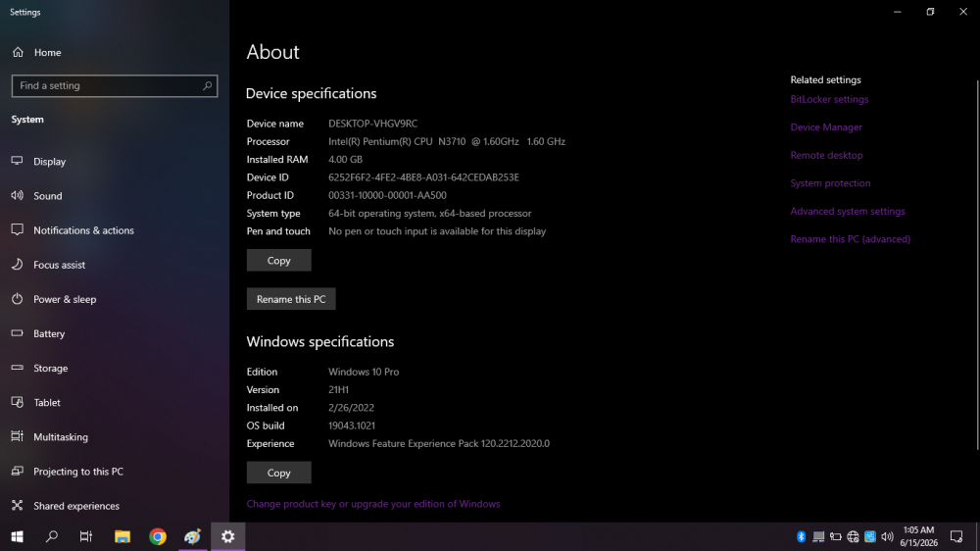Open Advanced system settings link
This screenshot has width=980, height=551.
tap(847, 211)
